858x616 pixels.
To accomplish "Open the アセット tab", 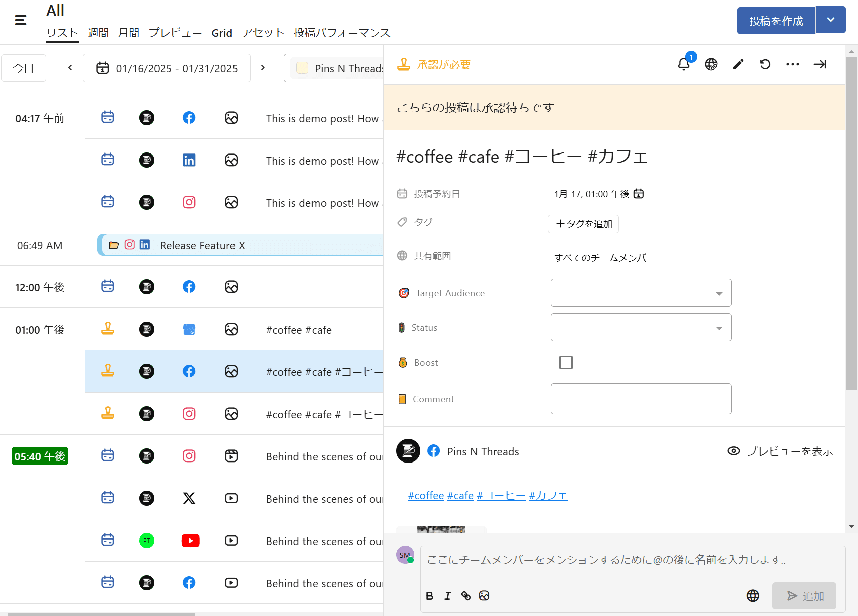I will click(x=263, y=33).
